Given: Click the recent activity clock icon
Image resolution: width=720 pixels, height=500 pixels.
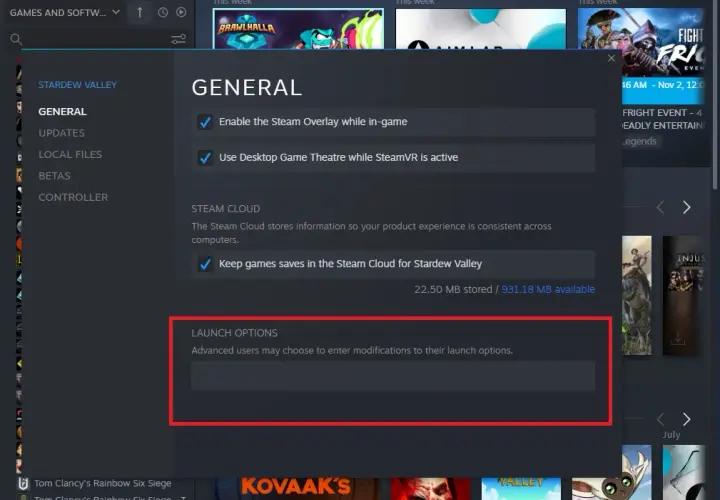Looking at the screenshot, I should point(163,12).
